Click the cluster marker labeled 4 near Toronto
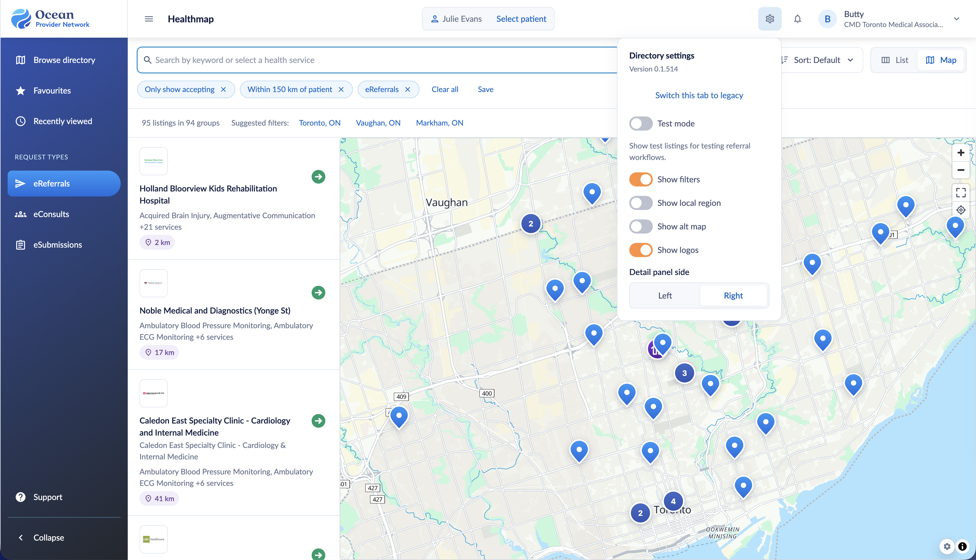Image resolution: width=976 pixels, height=560 pixels. tap(673, 501)
